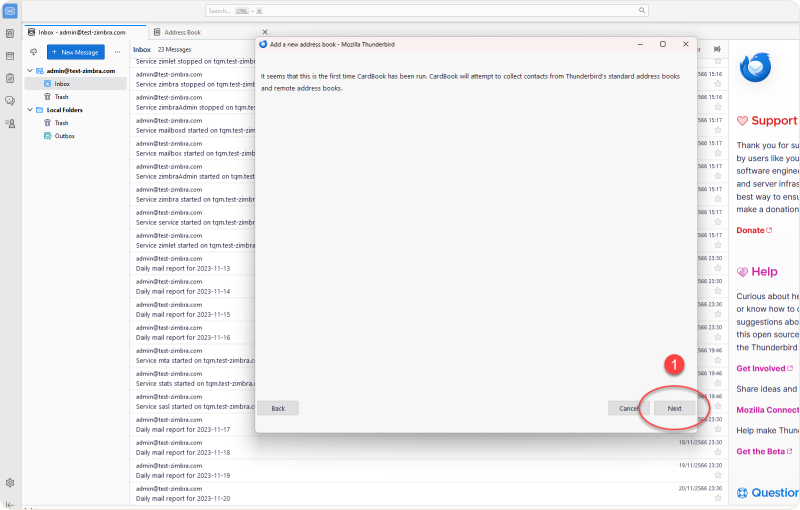This screenshot has width=800, height=510.
Task: Collapse the admin@test-zimbra.com account tree
Action: coord(30,71)
